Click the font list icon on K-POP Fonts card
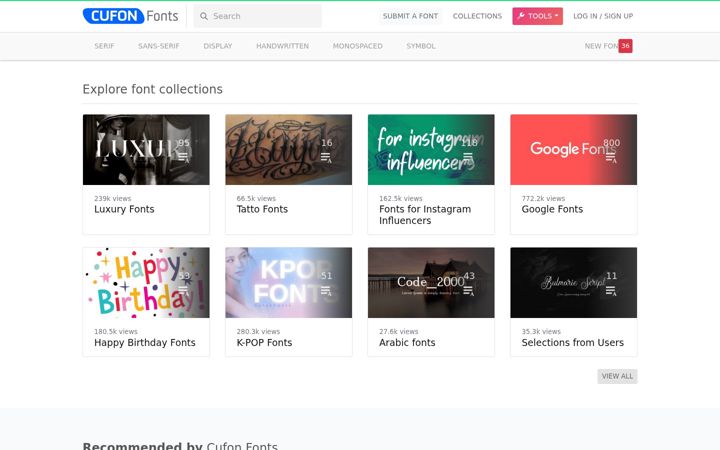 coord(326,290)
